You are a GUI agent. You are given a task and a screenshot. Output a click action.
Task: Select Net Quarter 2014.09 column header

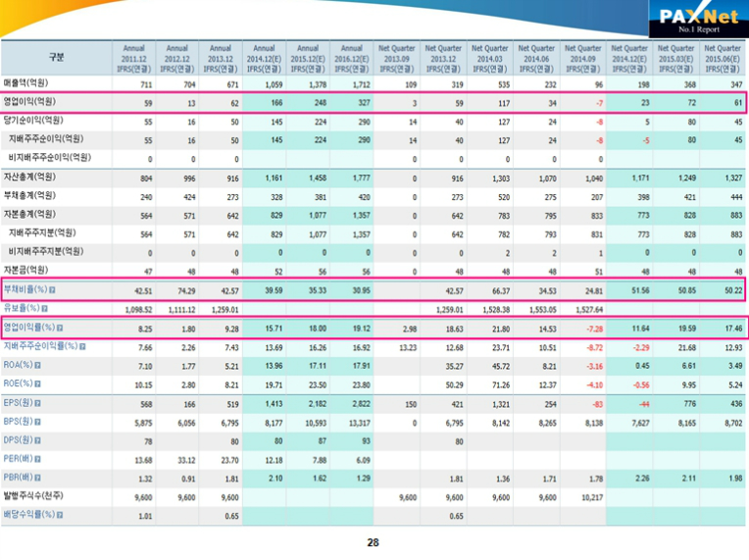pyautogui.click(x=582, y=59)
